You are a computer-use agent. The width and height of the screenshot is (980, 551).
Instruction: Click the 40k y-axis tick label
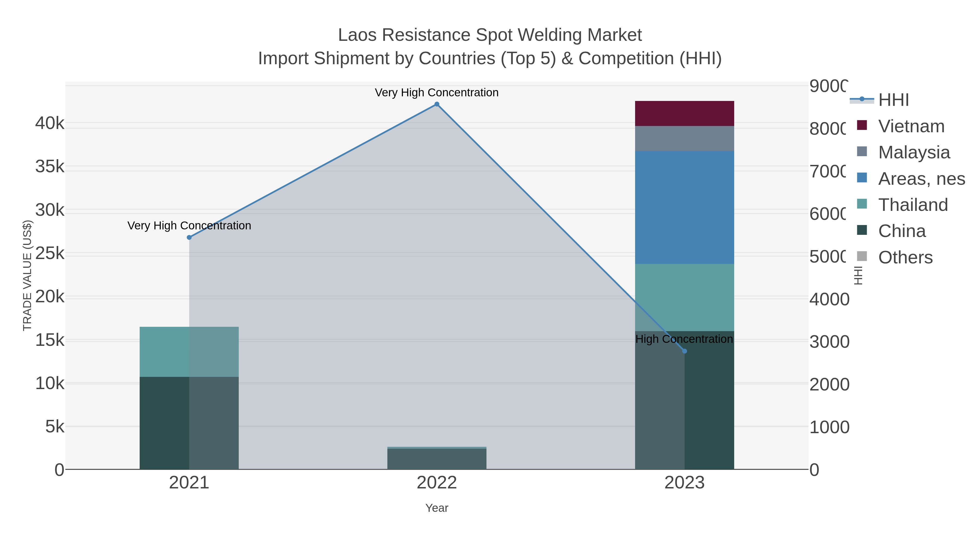coord(50,123)
